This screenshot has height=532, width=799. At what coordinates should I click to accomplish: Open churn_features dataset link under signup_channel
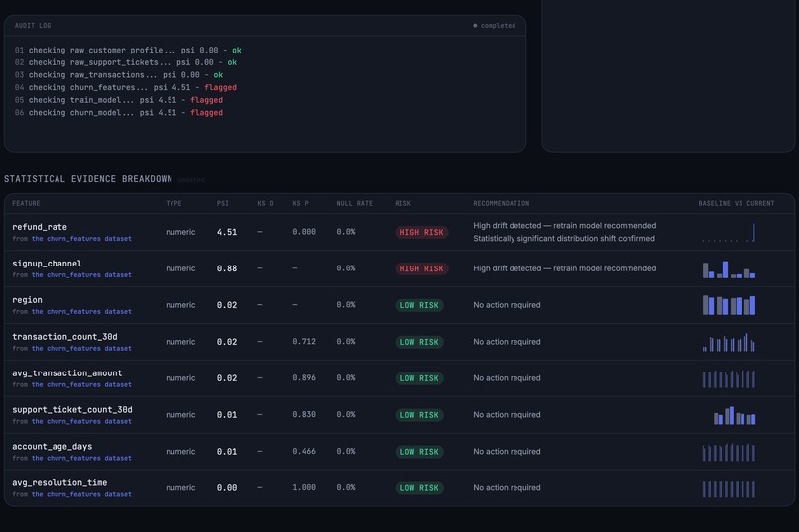(x=81, y=274)
